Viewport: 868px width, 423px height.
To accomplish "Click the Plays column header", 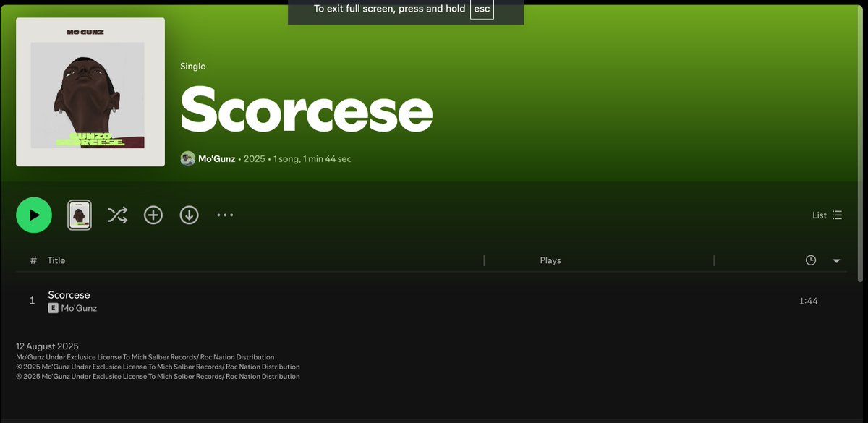I will [550, 260].
